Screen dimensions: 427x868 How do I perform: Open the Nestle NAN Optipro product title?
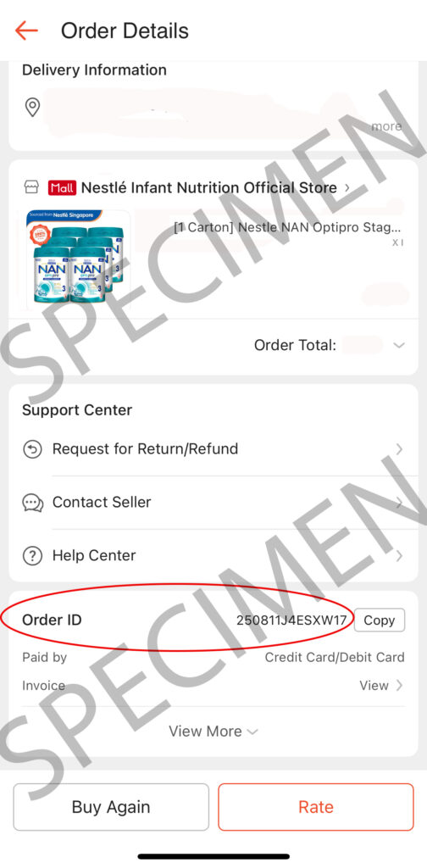click(287, 227)
